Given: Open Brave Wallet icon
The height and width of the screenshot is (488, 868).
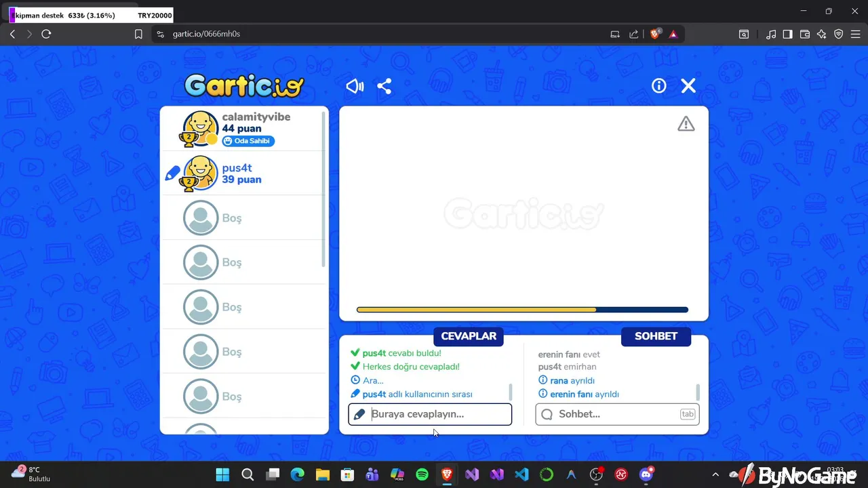Looking at the screenshot, I should pyautogui.click(x=805, y=34).
